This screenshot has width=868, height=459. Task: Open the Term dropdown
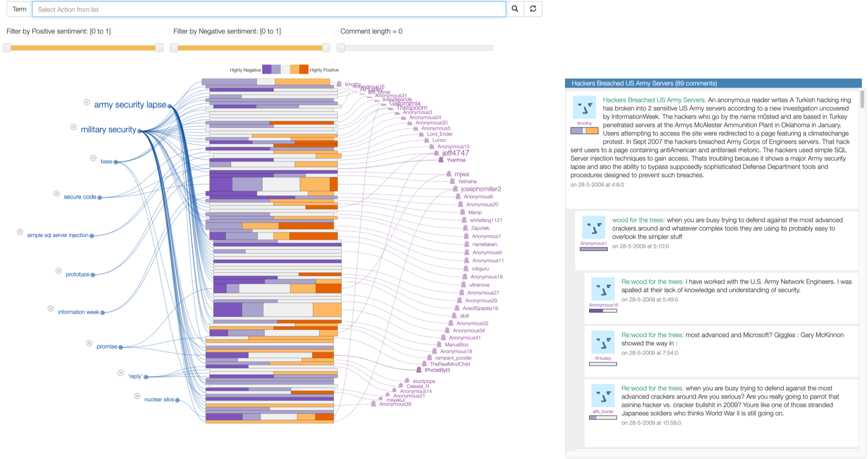click(19, 9)
